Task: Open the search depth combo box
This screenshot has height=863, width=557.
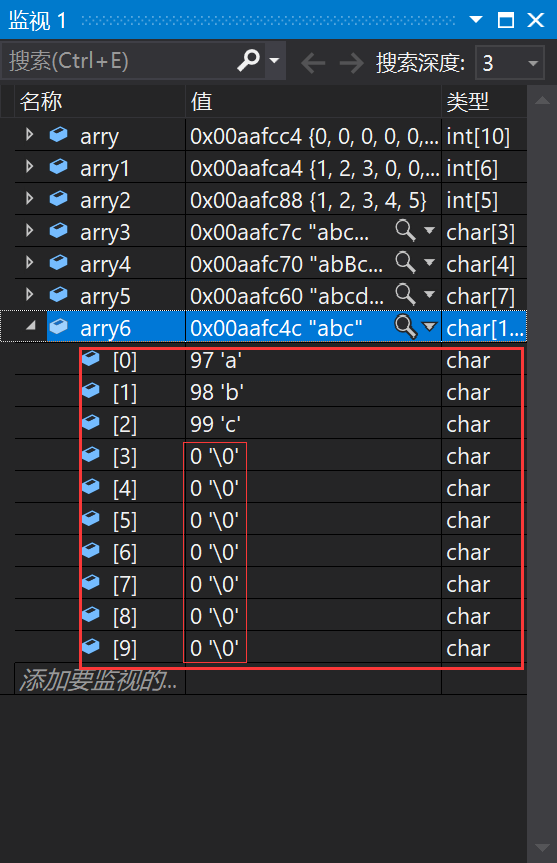Action: point(510,63)
